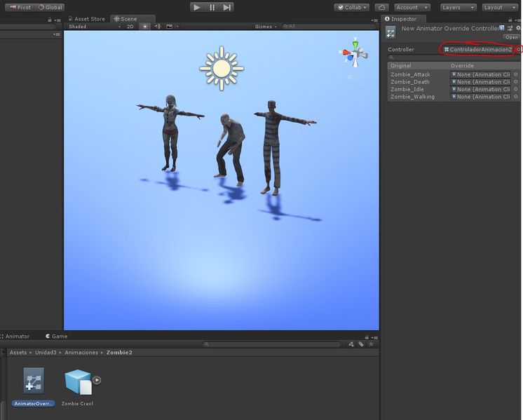Click the Scene gizmo blue Z axis cone

(350, 58)
